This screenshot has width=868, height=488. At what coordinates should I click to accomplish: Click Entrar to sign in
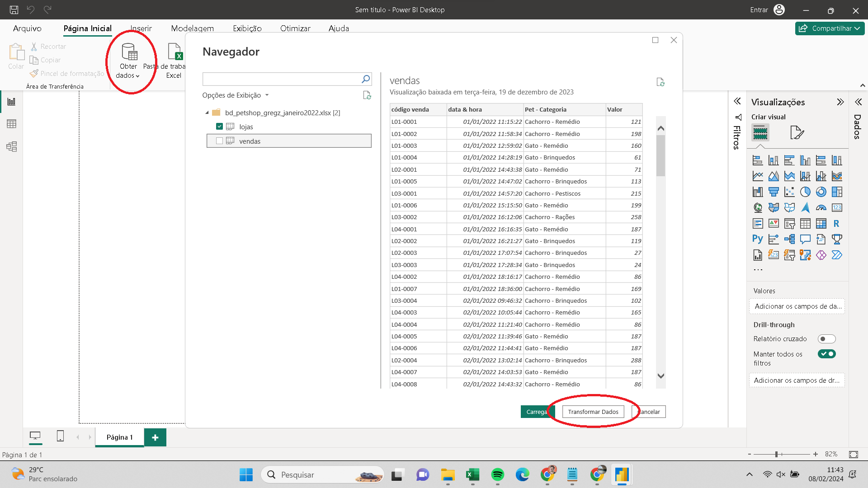759,10
